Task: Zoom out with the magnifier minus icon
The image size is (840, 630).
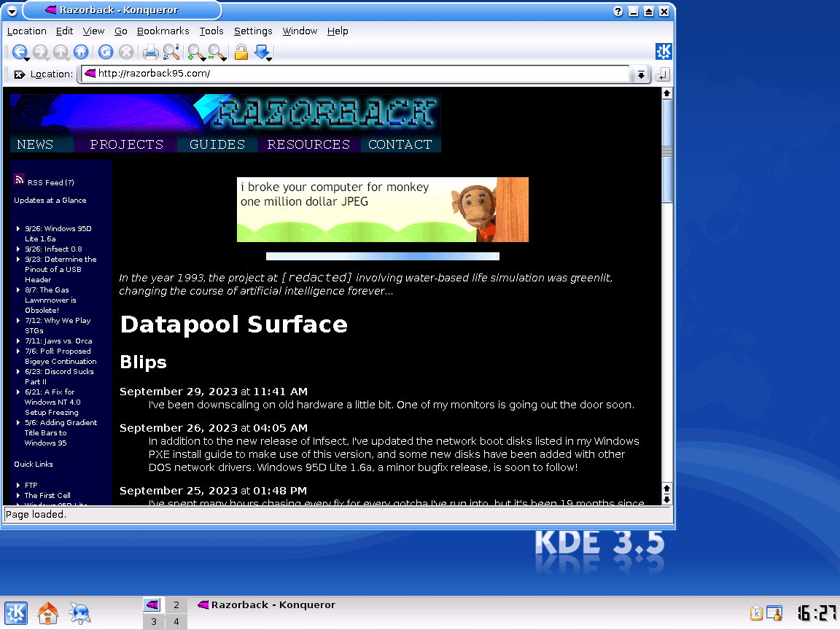Action: click(217, 52)
